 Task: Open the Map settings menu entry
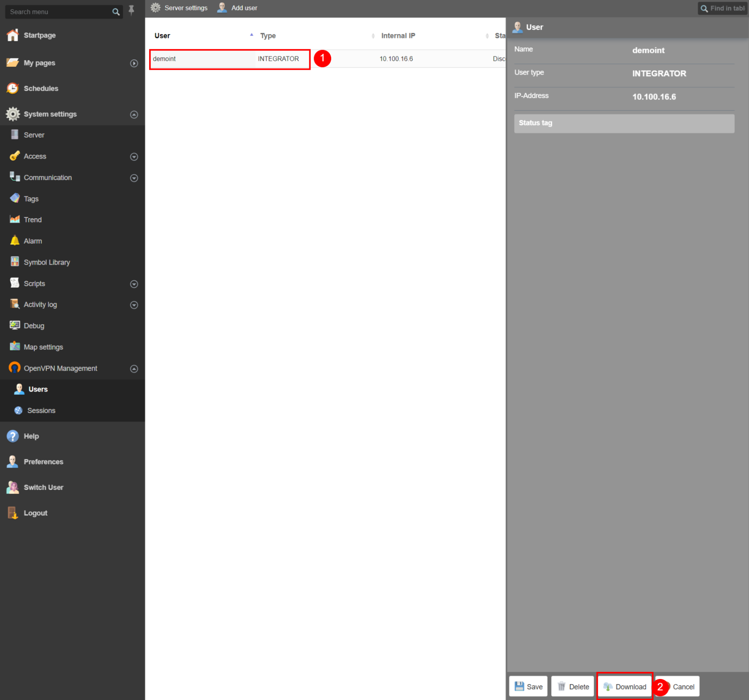pyautogui.click(x=72, y=347)
